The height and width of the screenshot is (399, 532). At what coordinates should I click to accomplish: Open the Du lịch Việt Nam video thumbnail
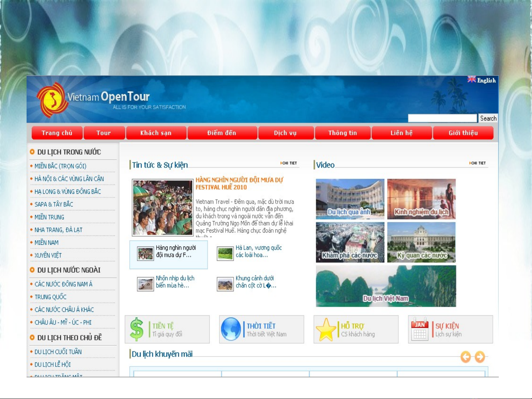(x=386, y=286)
